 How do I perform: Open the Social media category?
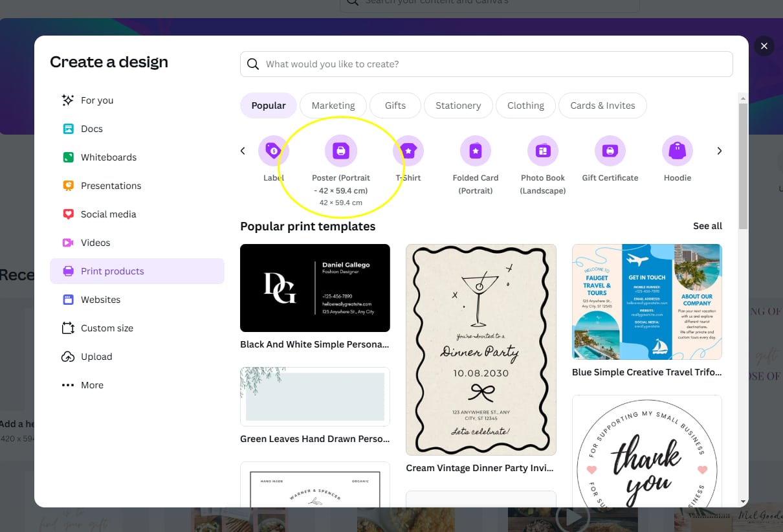(x=137, y=214)
